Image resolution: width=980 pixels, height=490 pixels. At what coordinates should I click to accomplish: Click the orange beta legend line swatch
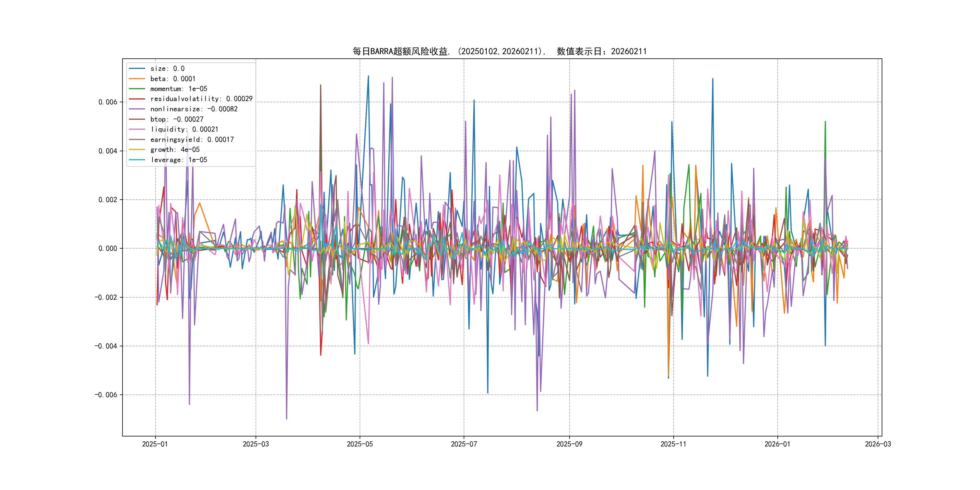coord(137,79)
